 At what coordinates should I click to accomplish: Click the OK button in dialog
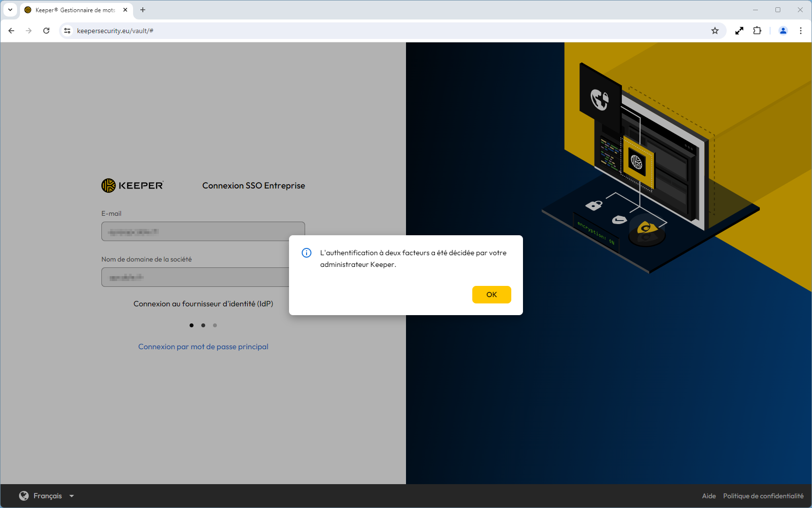[x=491, y=295]
